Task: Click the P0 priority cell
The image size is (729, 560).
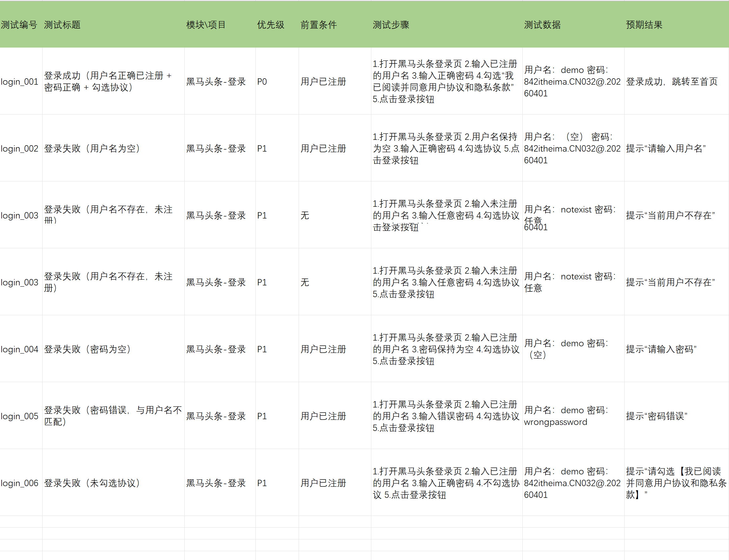Action: pos(277,81)
